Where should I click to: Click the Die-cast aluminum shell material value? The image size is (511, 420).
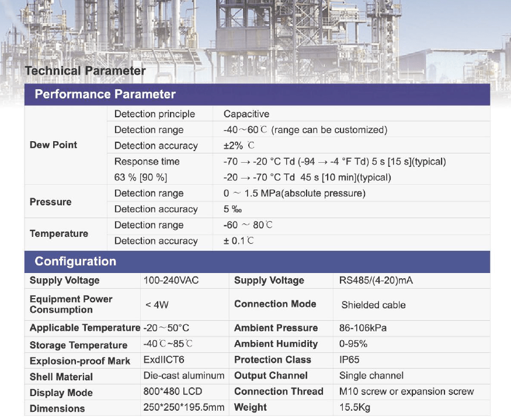183,376
